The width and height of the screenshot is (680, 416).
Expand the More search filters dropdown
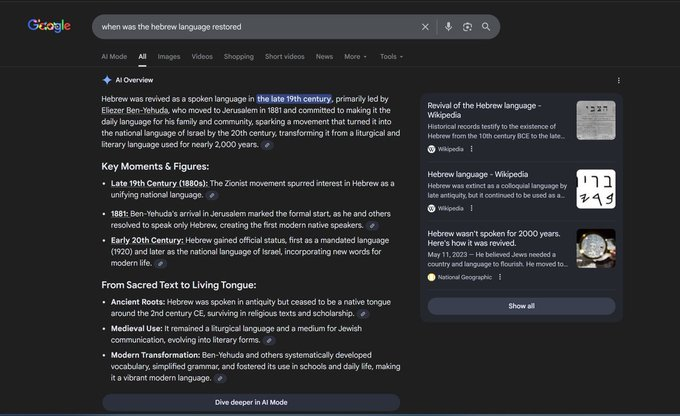pyautogui.click(x=355, y=56)
